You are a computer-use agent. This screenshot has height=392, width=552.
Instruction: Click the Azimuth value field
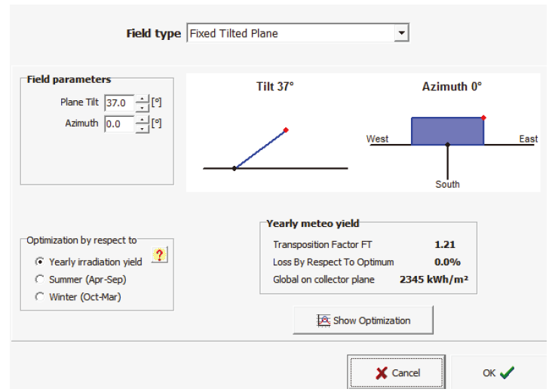(x=118, y=124)
